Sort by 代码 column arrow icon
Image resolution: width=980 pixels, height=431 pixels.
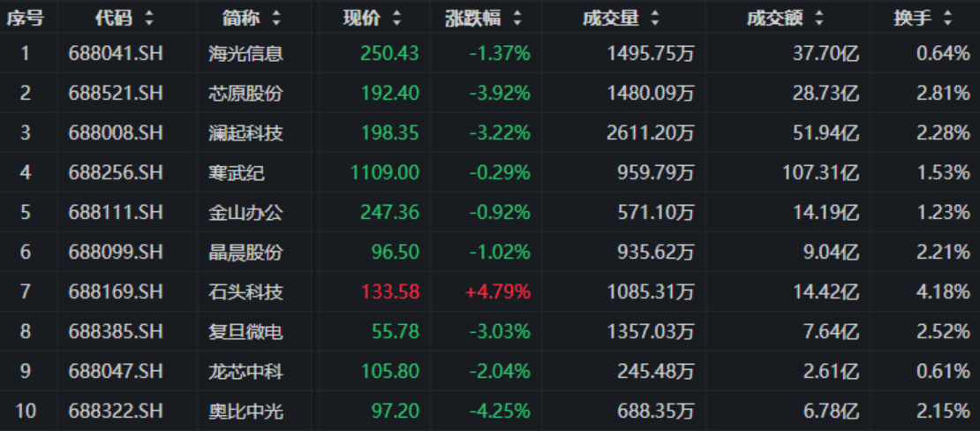(148, 19)
